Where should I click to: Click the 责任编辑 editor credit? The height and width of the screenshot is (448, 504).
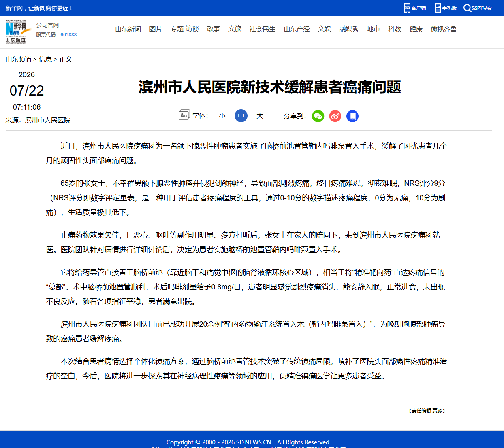pyautogui.click(x=427, y=411)
